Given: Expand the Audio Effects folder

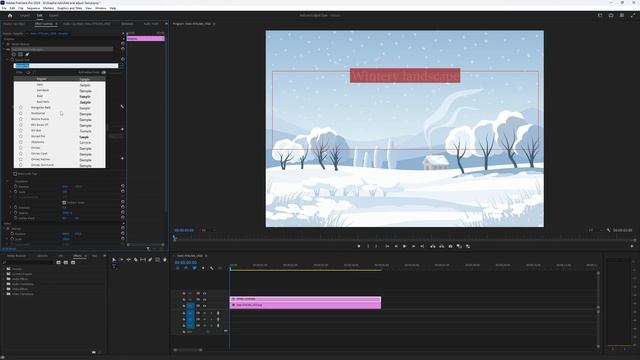Looking at the screenshot, I should [x=4, y=279].
